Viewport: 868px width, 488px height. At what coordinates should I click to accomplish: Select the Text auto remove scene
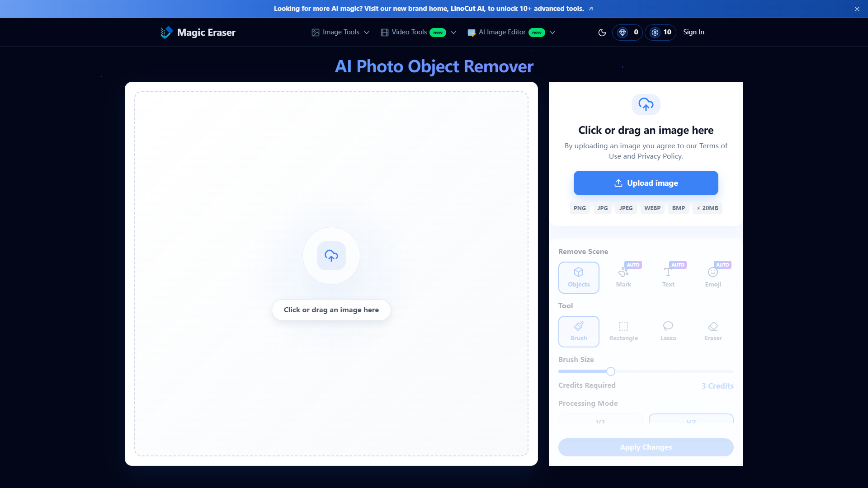tap(668, 277)
